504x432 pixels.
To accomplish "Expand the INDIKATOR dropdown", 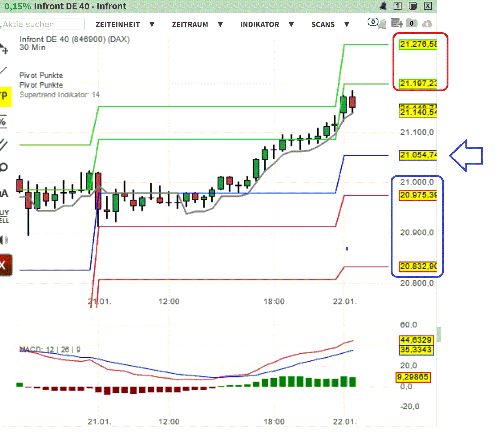I will [267, 25].
